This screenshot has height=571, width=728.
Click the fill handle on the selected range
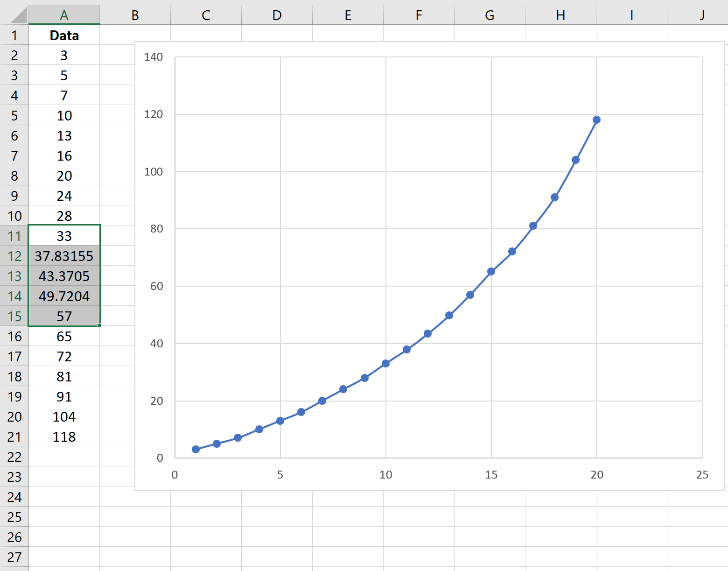coord(100,325)
